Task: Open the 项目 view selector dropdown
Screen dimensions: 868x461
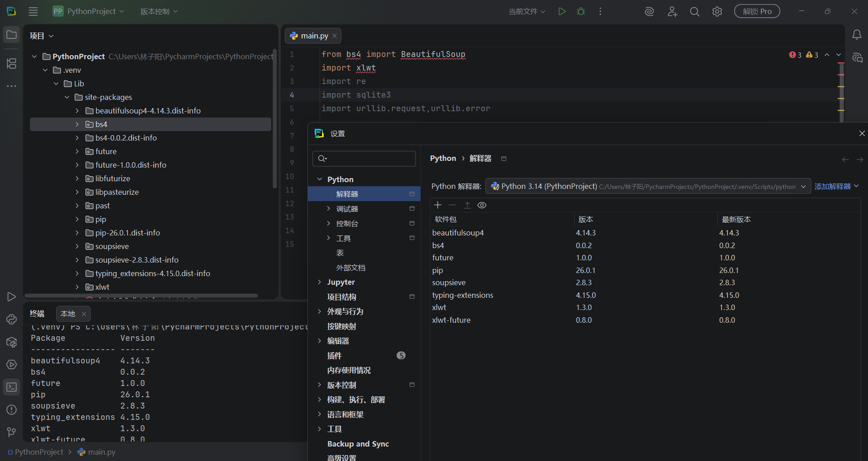Action: 42,36
